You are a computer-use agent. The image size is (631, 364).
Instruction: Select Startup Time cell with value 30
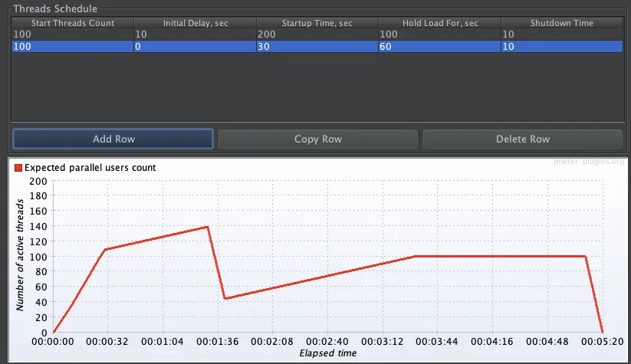coord(317,46)
